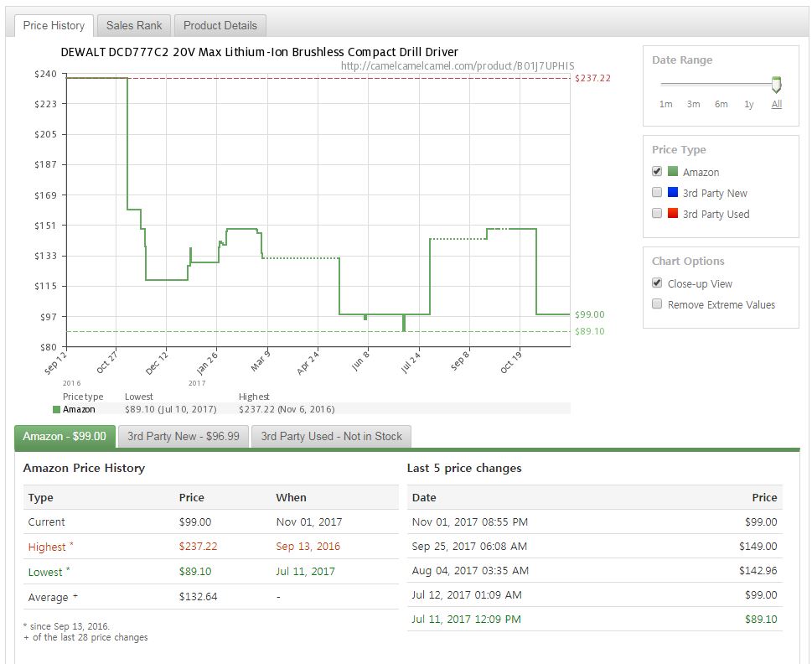This screenshot has width=812, height=664.
Task: Click the $89.10 lowest price line label
Action: [589, 331]
